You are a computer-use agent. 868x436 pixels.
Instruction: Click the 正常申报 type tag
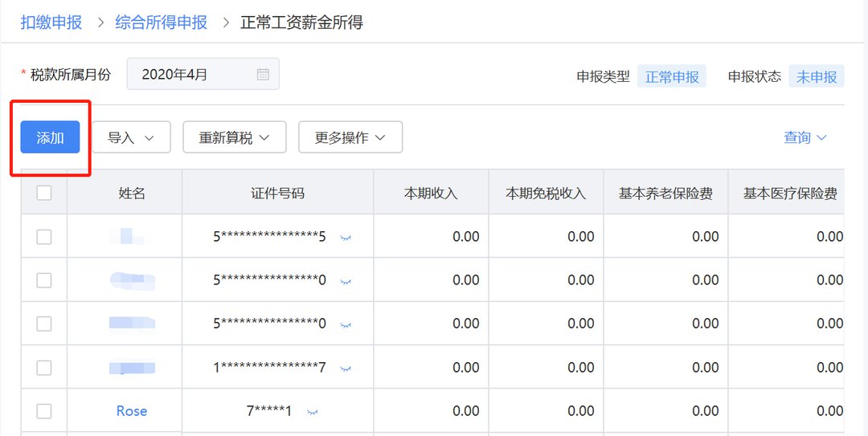click(x=672, y=77)
